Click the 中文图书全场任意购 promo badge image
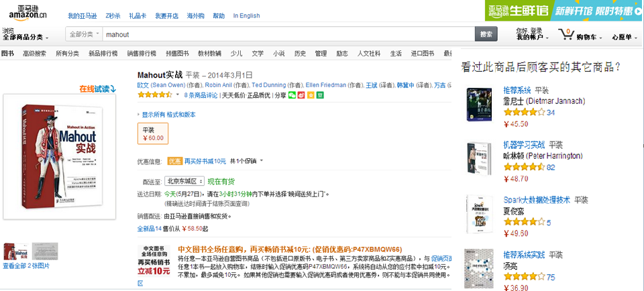The height and width of the screenshot is (291, 644). point(154,261)
